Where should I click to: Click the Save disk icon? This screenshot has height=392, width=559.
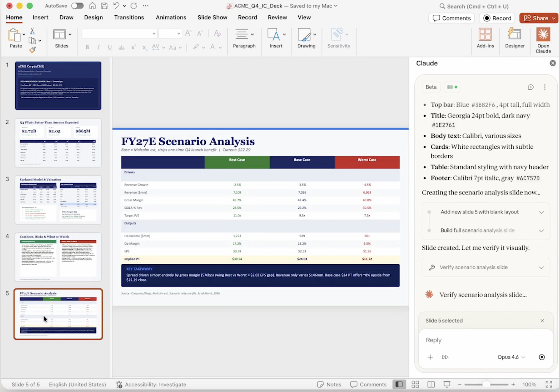(104, 6)
